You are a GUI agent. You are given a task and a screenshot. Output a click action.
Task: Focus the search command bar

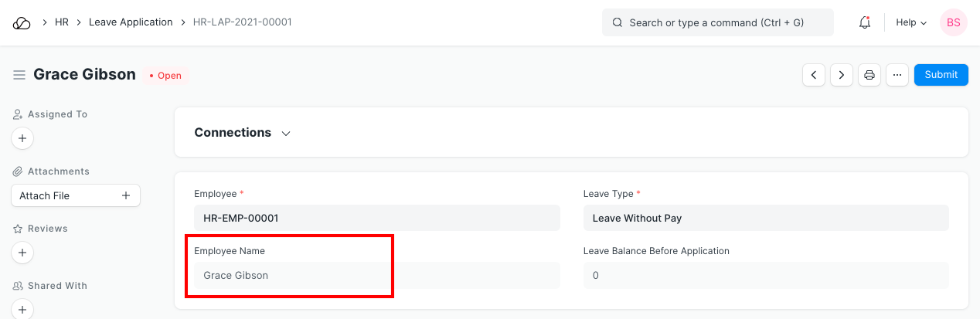point(717,22)
